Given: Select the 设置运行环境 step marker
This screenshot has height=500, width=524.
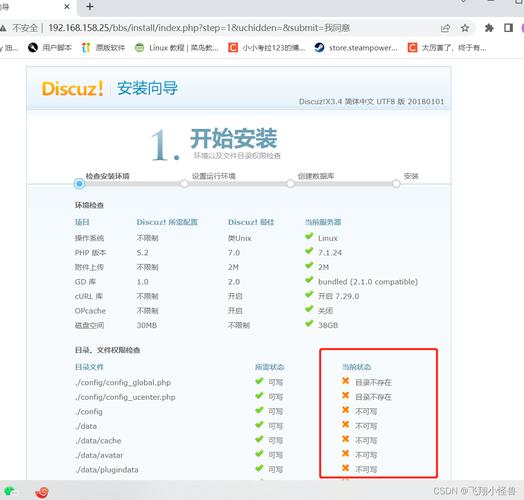Looking at the screenshot, I should click(184, 183).
